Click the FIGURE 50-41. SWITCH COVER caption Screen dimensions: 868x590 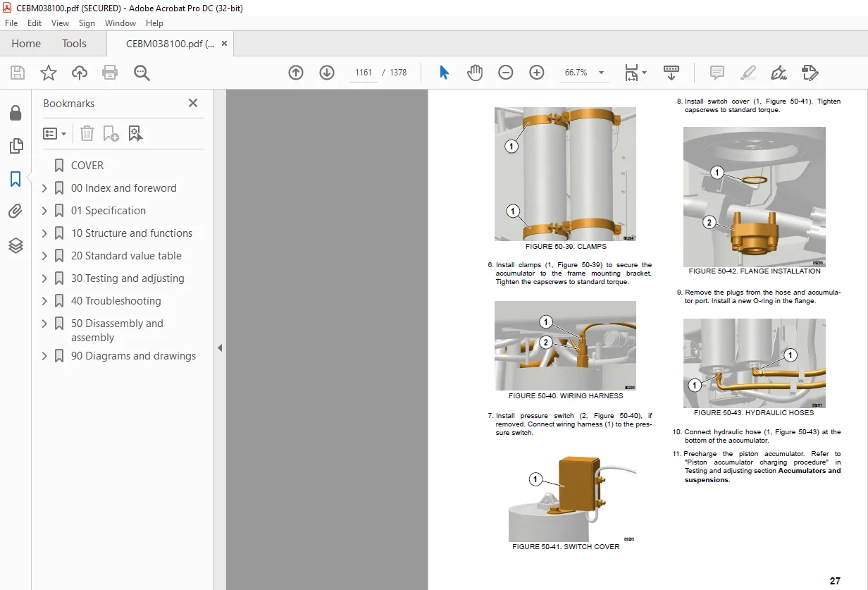click(566, 547)
